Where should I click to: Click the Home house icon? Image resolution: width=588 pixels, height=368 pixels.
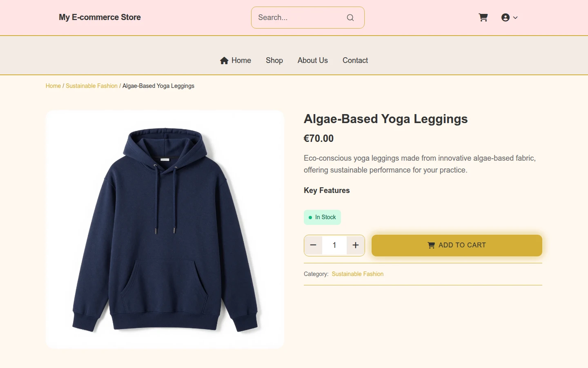(x=224, y=61)
